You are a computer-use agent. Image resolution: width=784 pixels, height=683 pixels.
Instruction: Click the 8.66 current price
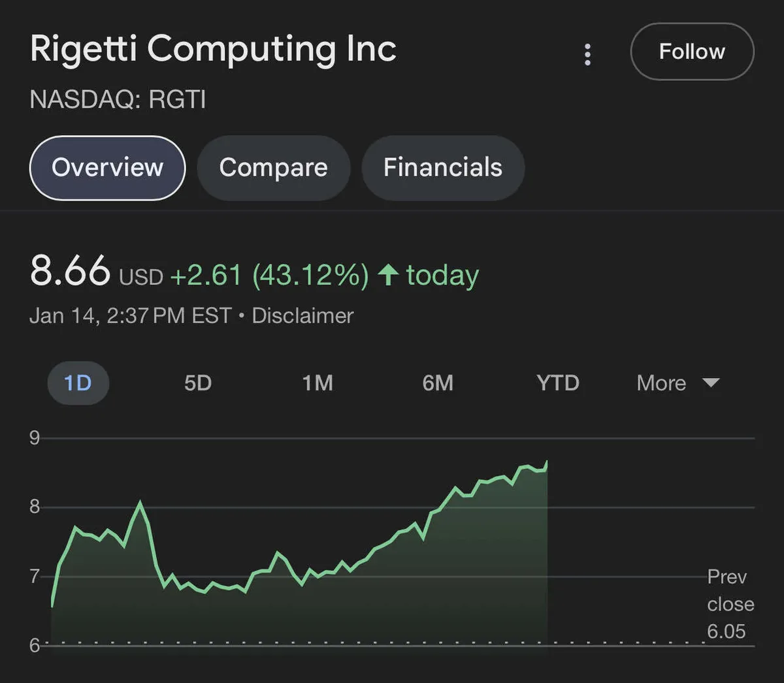coord(70,271)
